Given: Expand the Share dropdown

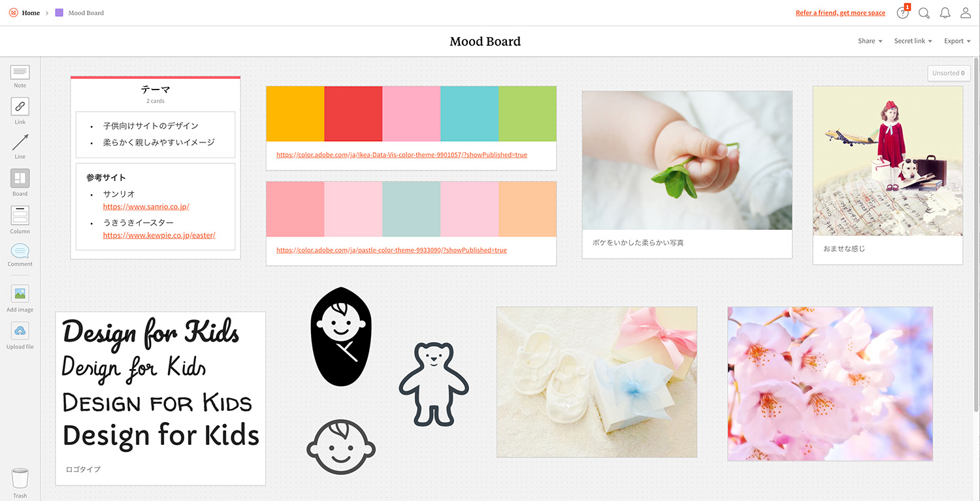Looking at the screenshot, I should [x=870, y=41].
